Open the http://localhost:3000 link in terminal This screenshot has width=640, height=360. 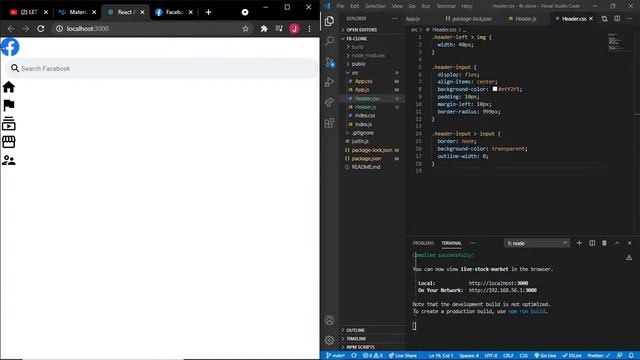(x=498, y=283)
